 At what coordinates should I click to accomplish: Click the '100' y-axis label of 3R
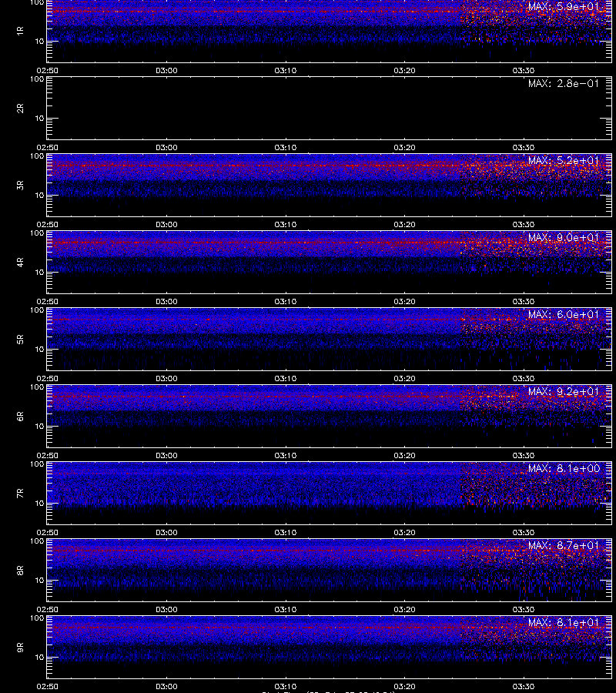point(37,156)
